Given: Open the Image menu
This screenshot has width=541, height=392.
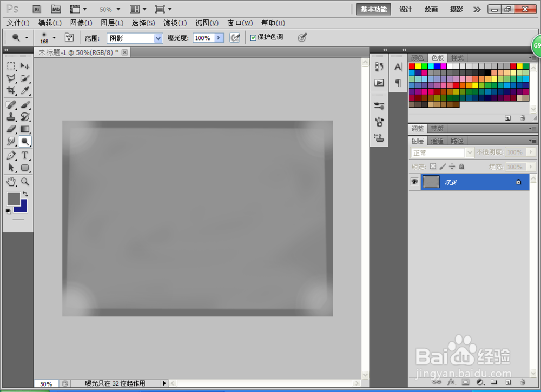Looking at the screenshot, I should [81, 23].
